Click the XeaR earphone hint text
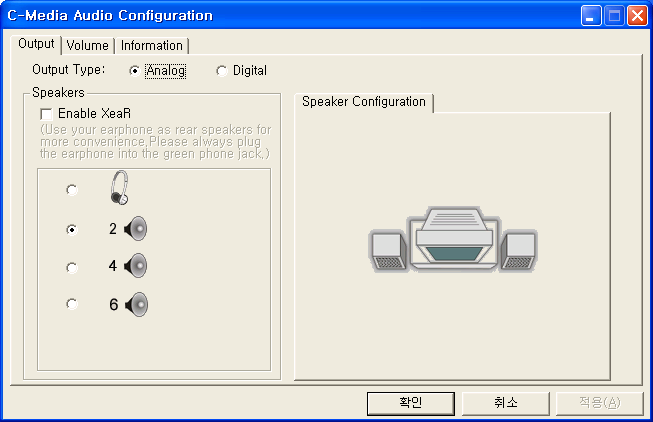This screenshot has height=422, width=653. [x=156, y=142]
